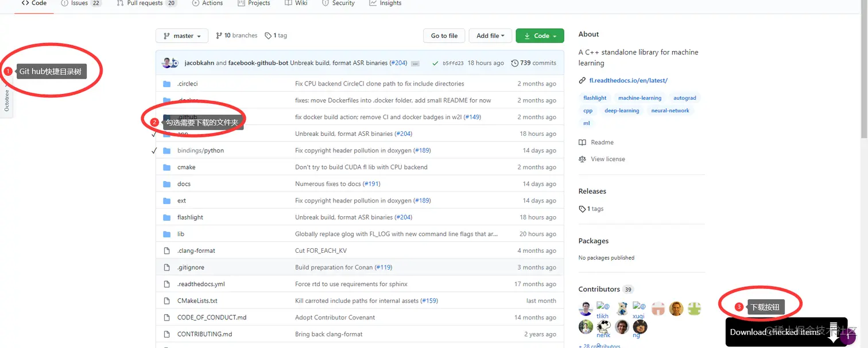Screen dimensions: 868x348
Task: Select the autograd topic tag
Action: [685, 98]
